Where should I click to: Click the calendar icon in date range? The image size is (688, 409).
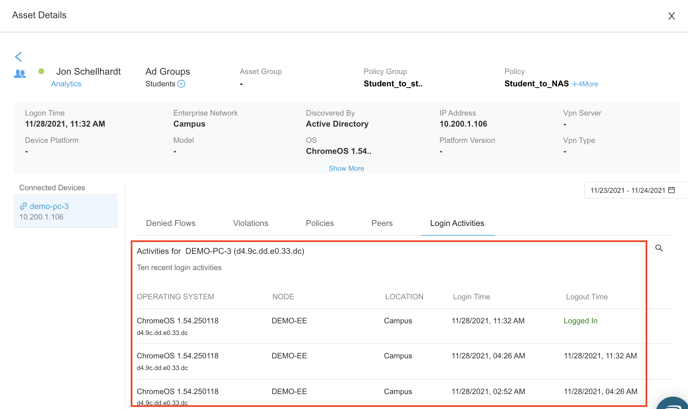coord(671,190)
